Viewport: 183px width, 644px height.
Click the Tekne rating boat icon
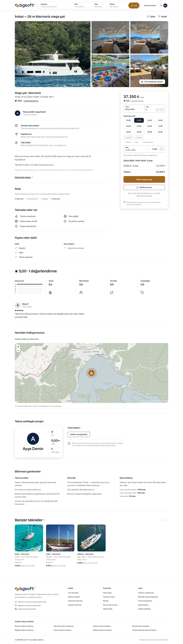(50, 293)
